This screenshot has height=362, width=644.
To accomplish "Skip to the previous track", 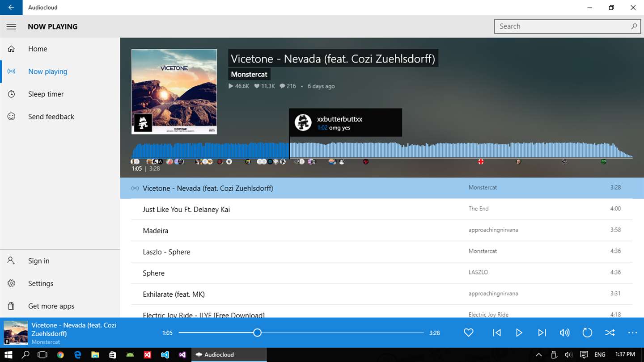I will tap(497, 333).
